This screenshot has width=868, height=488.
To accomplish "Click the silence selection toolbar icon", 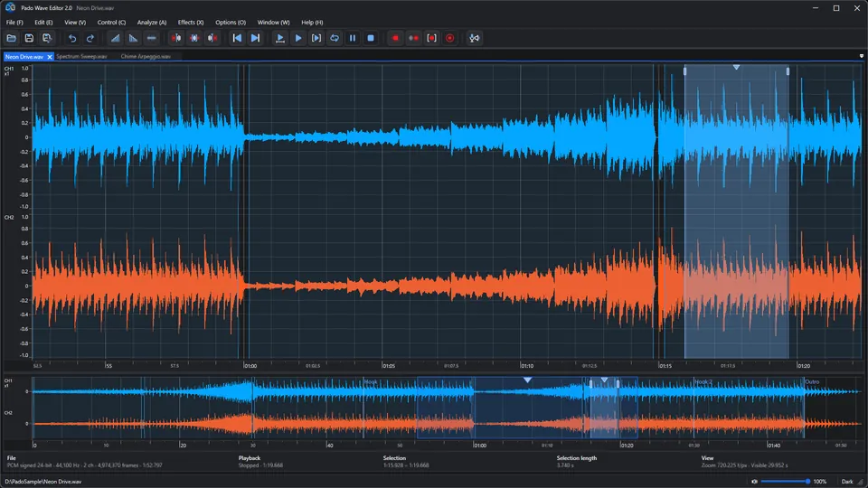I will pos(151,38).
